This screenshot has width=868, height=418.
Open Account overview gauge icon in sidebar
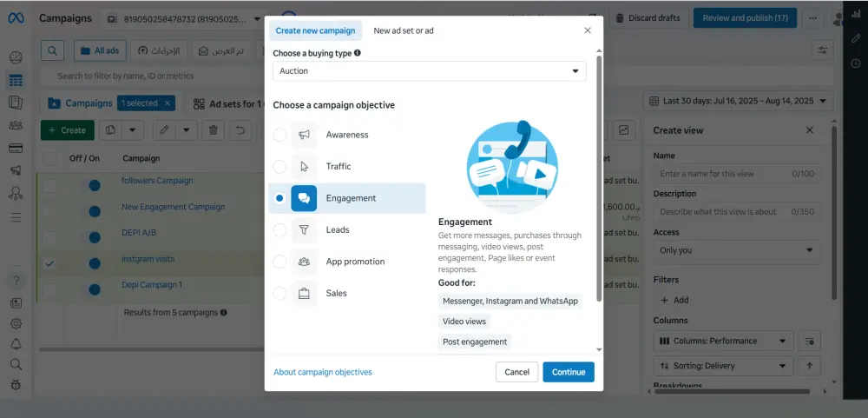[16, 57]
